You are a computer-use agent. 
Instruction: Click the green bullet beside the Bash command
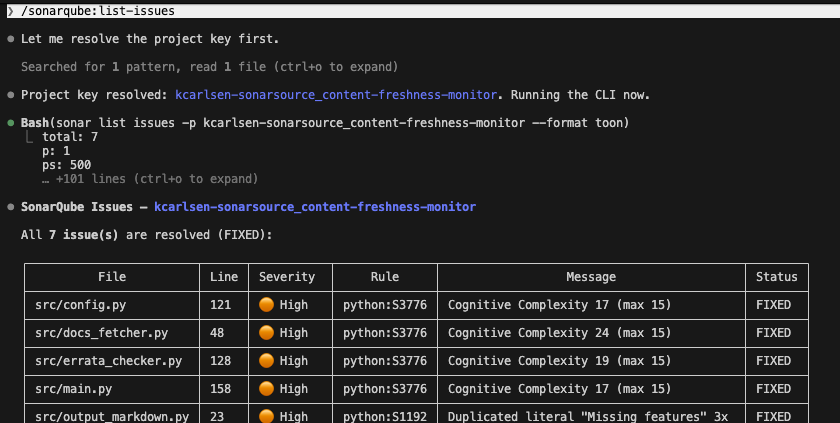click(11, 123)
